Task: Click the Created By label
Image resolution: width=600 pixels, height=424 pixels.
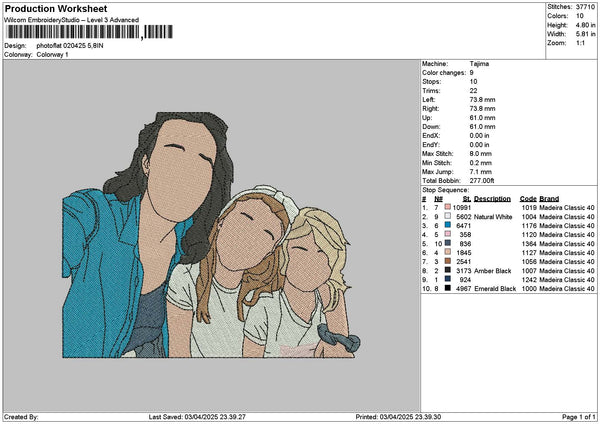Action: pos(21,417)
